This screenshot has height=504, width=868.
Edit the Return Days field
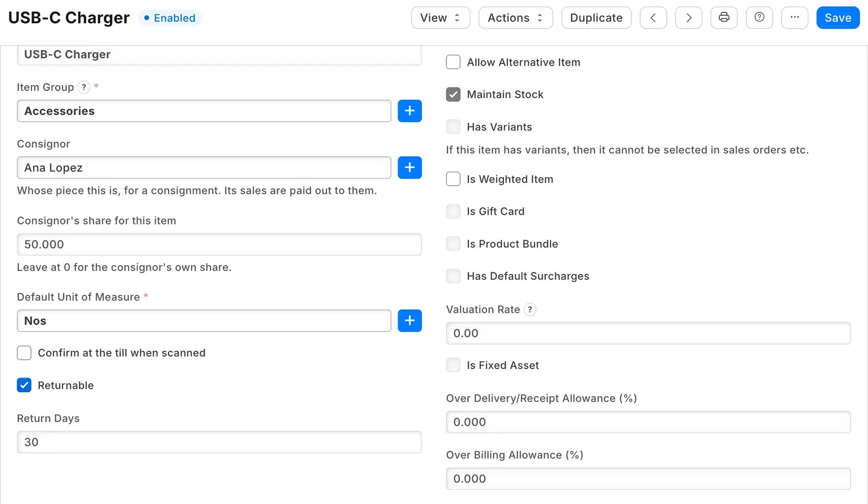219,442
